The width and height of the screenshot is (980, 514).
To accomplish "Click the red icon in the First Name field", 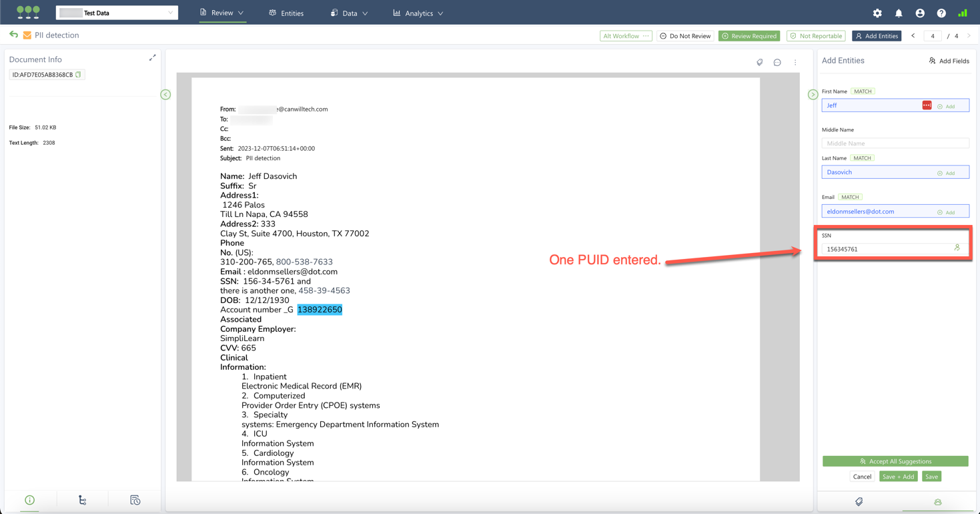I will coord(927,105).
